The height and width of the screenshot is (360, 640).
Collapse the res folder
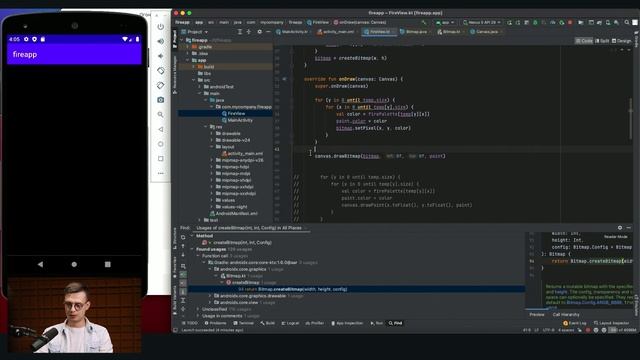pos(206,127)
